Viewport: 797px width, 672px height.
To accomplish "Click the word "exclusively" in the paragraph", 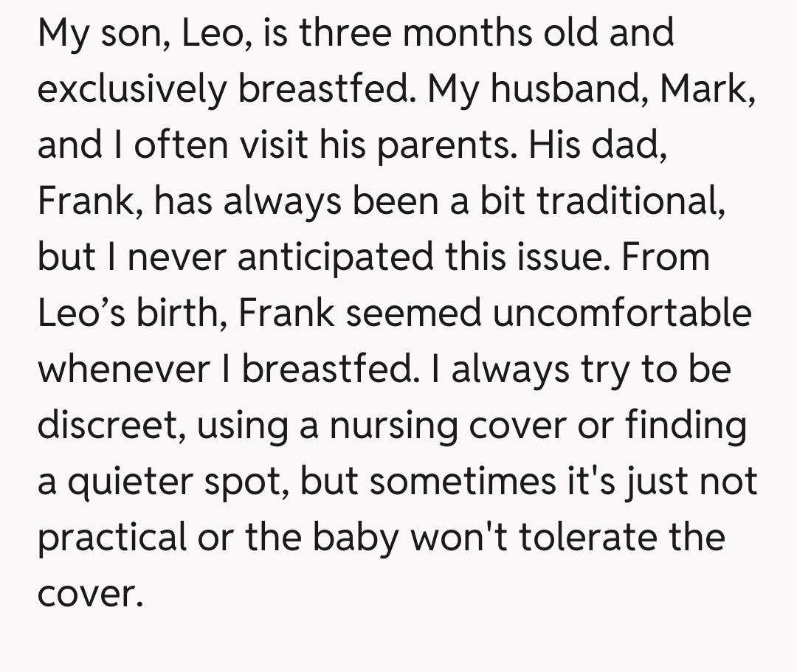I will tap(133, 89).
